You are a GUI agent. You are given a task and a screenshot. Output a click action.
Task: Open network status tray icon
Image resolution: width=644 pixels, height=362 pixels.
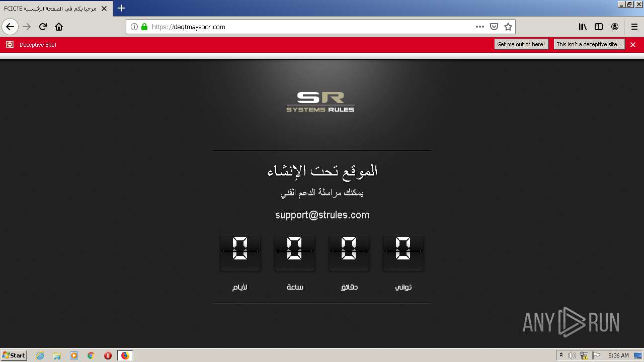584,355
